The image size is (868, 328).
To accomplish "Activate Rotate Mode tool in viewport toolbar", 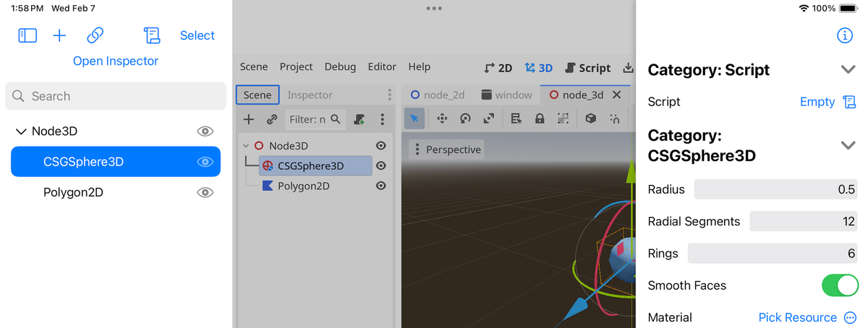I will (465, 118).
